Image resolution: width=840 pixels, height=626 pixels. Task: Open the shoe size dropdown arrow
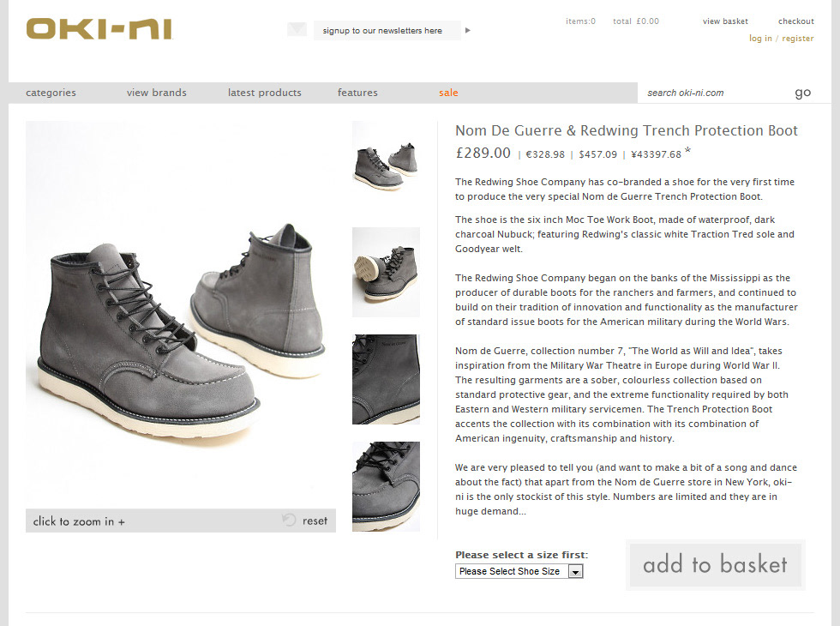(575, 572)
